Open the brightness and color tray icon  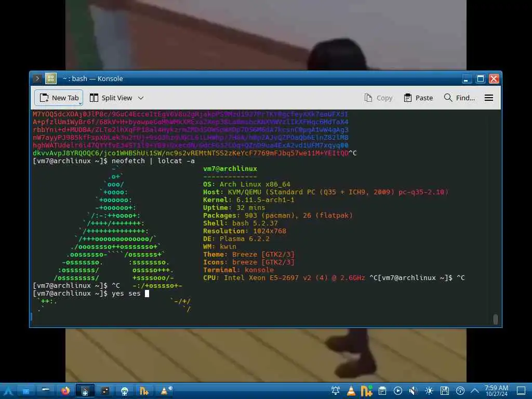(429, 391)
